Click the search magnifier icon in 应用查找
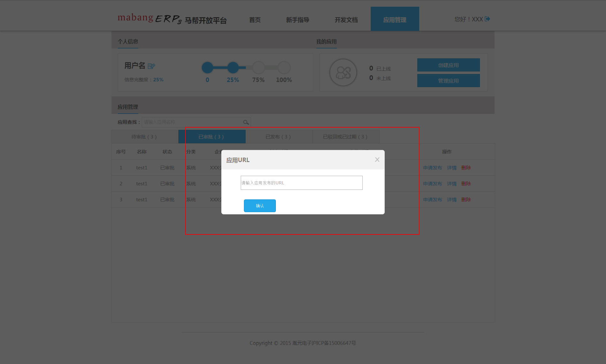This screenshot has width=606, height=364. (x=246, y=122)
